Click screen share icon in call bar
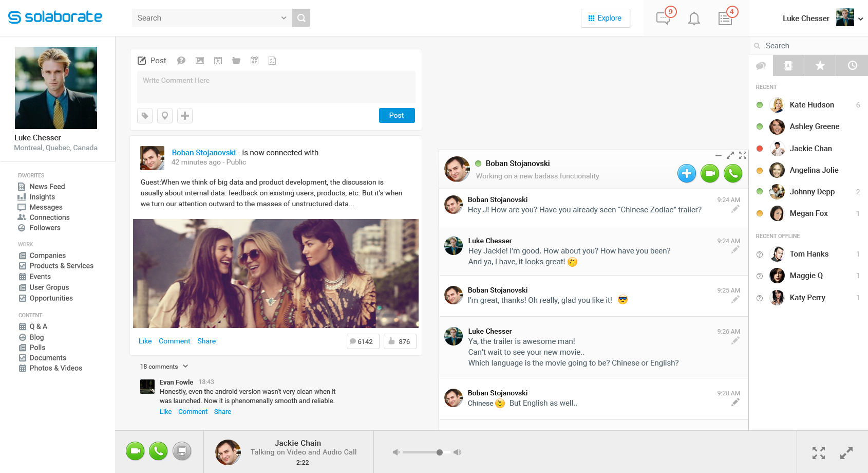The image size is (868, 473). [182, 451]
